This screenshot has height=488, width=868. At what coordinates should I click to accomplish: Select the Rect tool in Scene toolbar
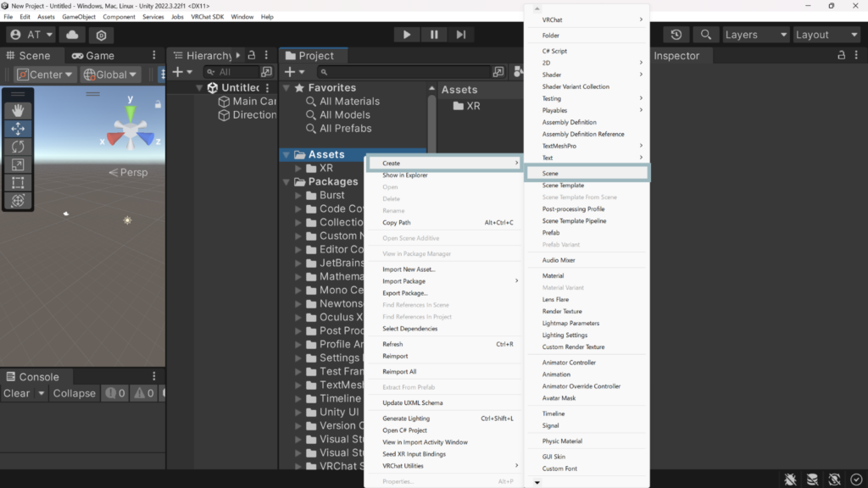click(18, 182)
